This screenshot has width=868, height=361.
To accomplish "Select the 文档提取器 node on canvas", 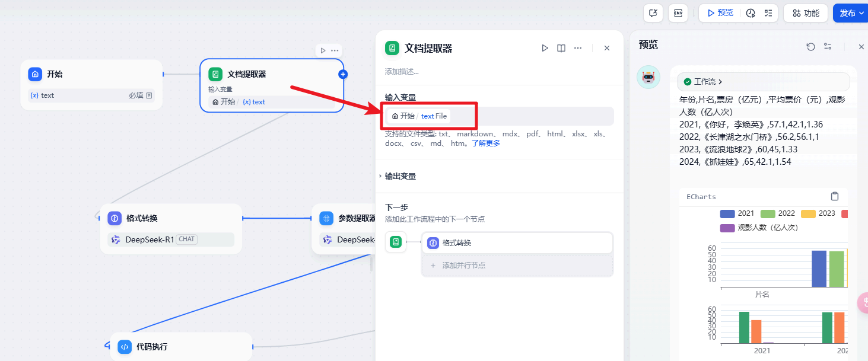I will tap(272, 85).
